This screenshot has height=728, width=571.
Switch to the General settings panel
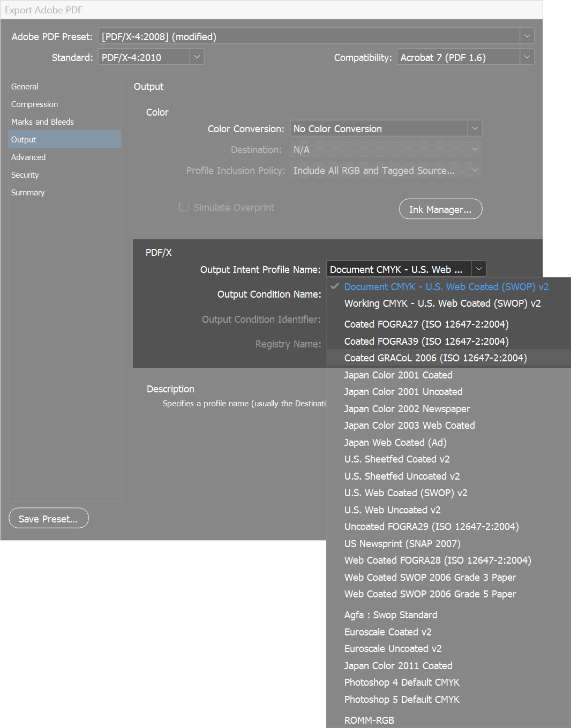[25, 86]
